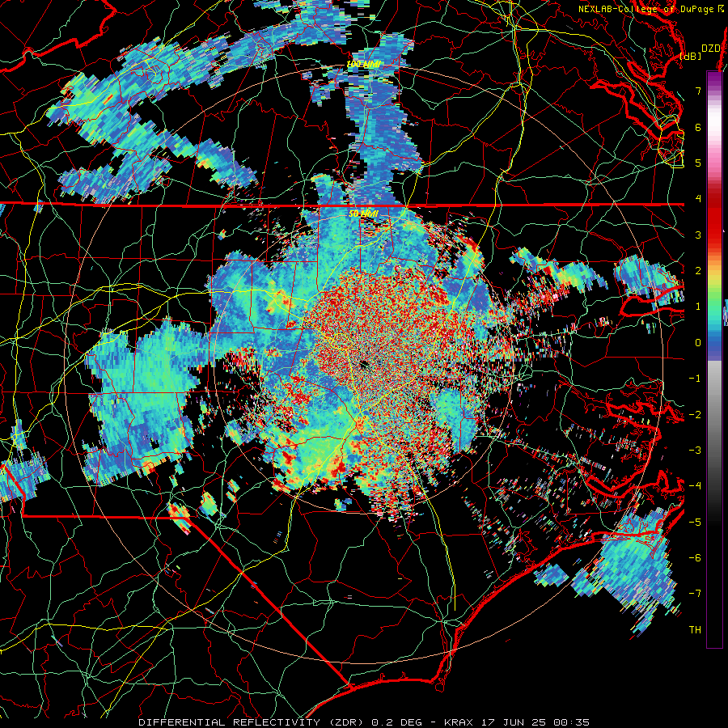Click the -4 dB tick label on scale
The image size is (728, 728).
(x=695, y=485)
